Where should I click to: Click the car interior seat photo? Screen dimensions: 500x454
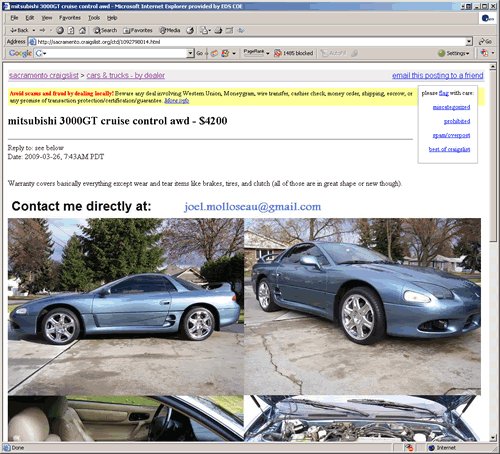click(126, 419)
